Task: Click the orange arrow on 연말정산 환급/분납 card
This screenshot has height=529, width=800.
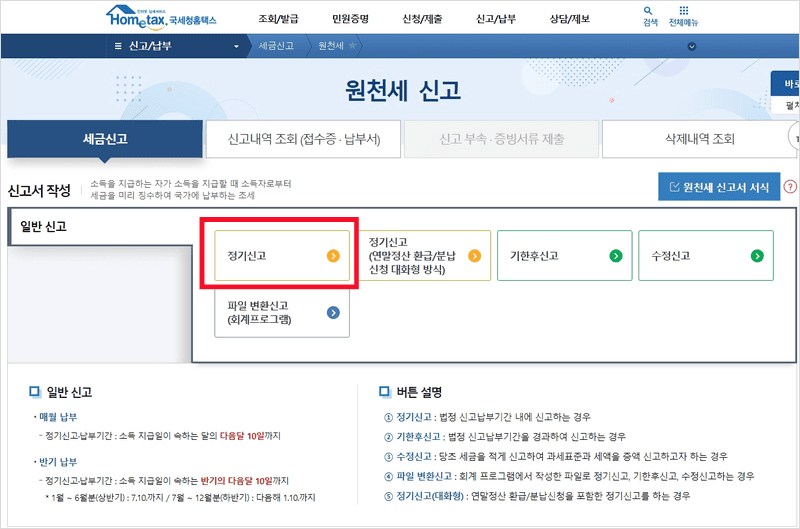Action: pos(474,256)
